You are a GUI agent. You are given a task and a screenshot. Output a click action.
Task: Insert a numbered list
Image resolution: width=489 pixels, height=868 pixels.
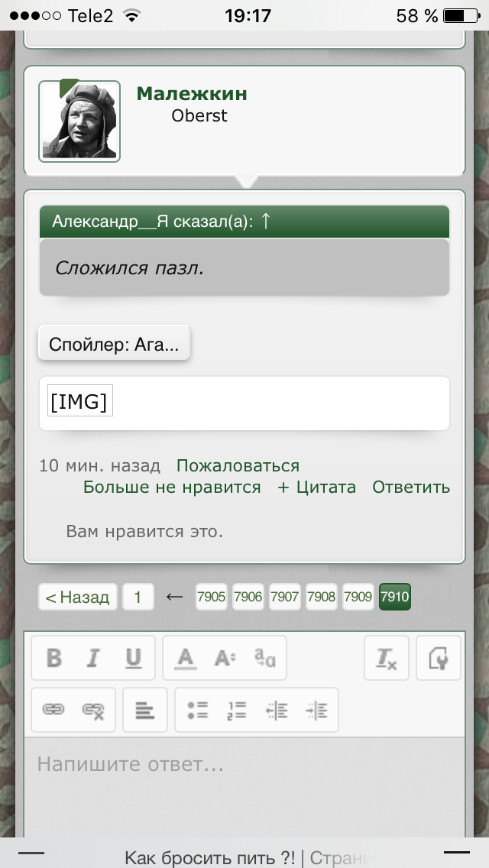pos(237,710)
